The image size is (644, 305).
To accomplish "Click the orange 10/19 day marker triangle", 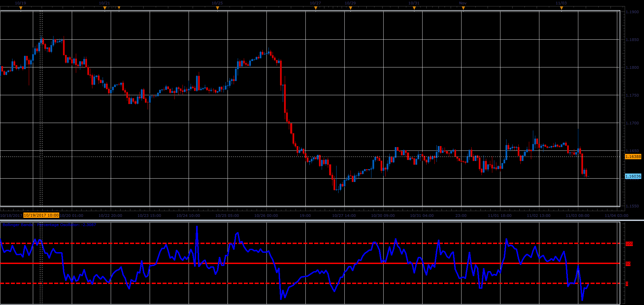I will click(21, 8).
